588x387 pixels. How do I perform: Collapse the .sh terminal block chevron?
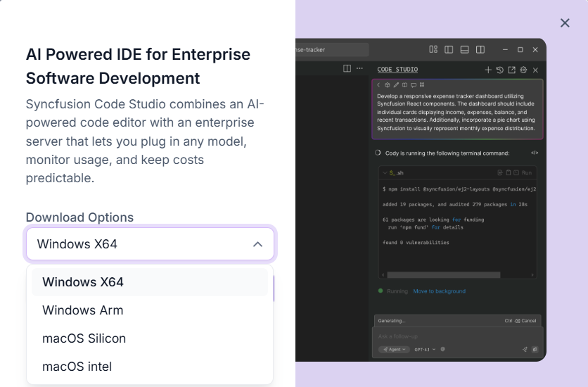[x=384, y=173]
